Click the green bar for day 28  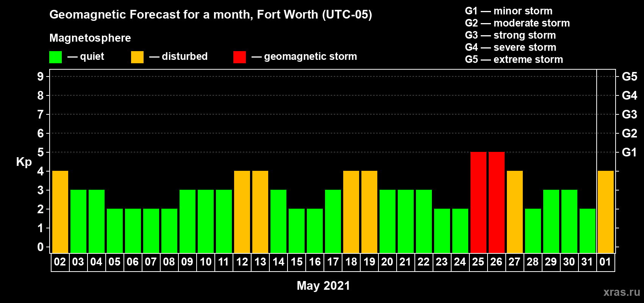[x=533, y=231]
